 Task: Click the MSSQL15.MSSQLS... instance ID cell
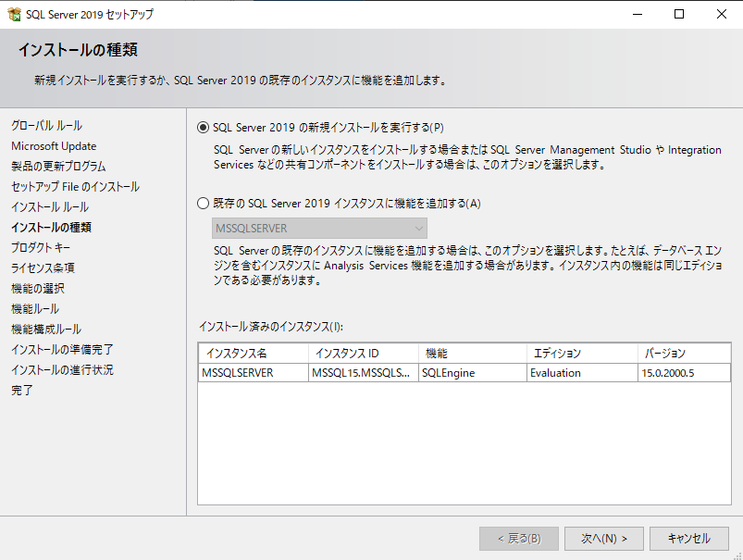364,373
